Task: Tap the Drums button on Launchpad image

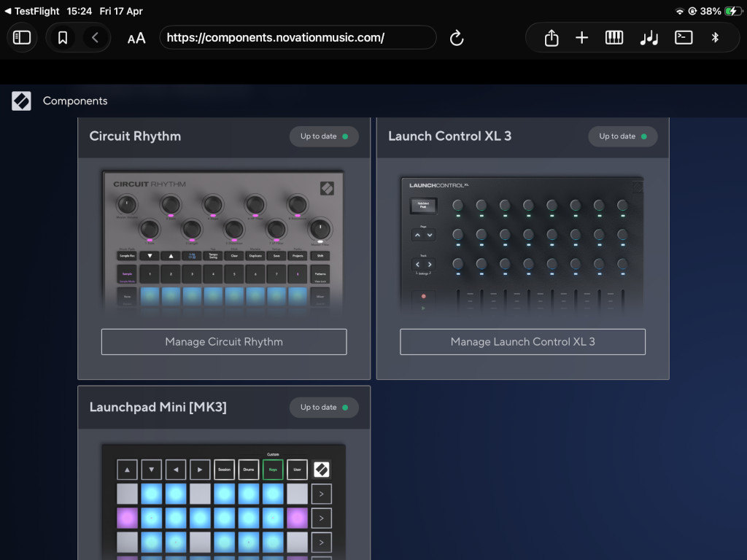Action: [x=249, y=470]
